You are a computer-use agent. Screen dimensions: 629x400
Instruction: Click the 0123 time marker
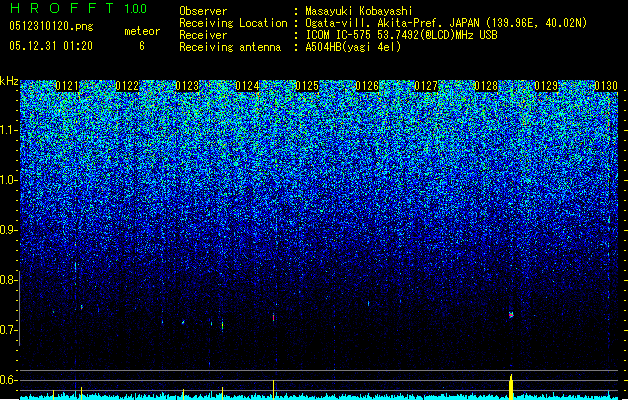coord(187,86)
